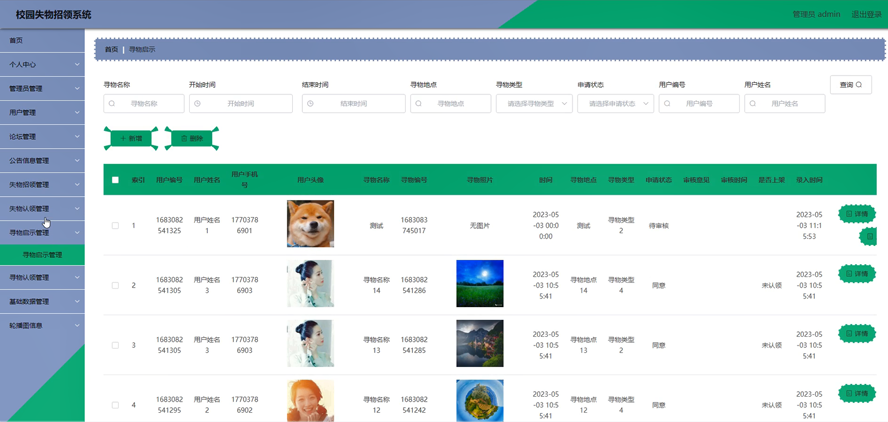This screenshot has height=422, width=888.
Task: Click the user avatar in row 3
Action: click(x=310, y=343)
